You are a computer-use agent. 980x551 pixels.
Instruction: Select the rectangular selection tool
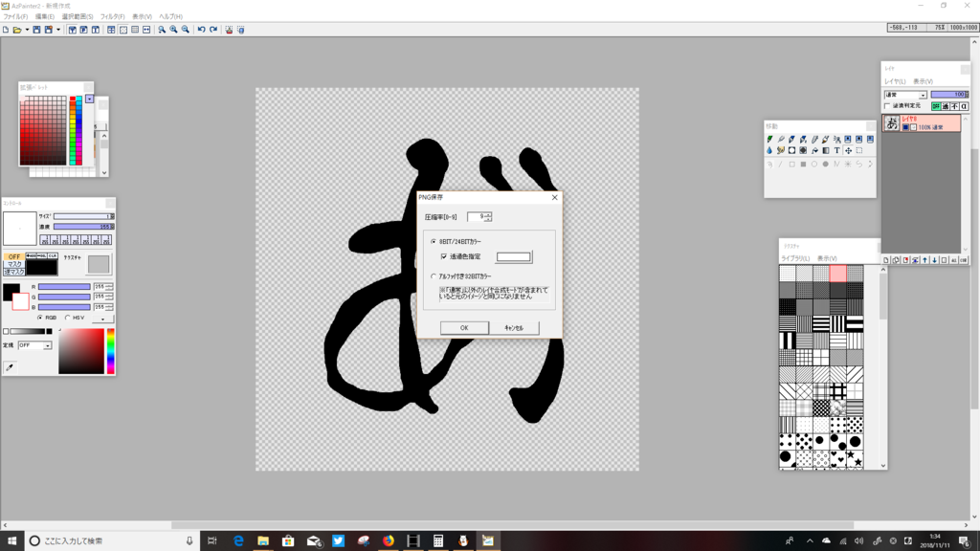(859, 150)
